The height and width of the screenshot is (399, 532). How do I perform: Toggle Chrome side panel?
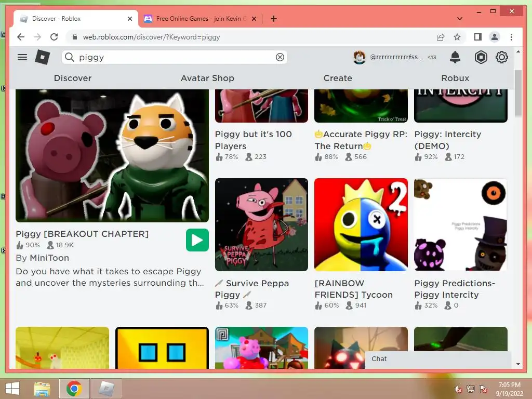pyautogui.click(x=478, y=37)
